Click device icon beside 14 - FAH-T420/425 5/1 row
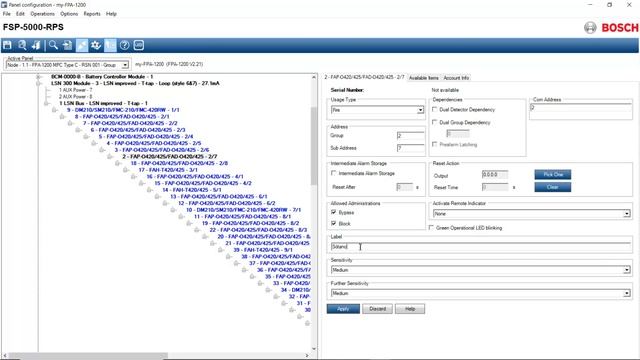 pyautogui.click(x=150, y=190)
